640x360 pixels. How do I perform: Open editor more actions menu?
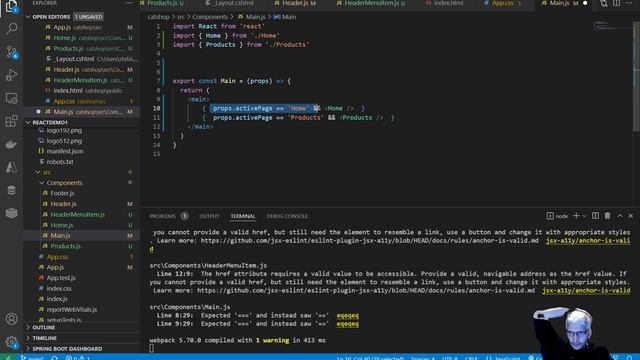point(629,3)
